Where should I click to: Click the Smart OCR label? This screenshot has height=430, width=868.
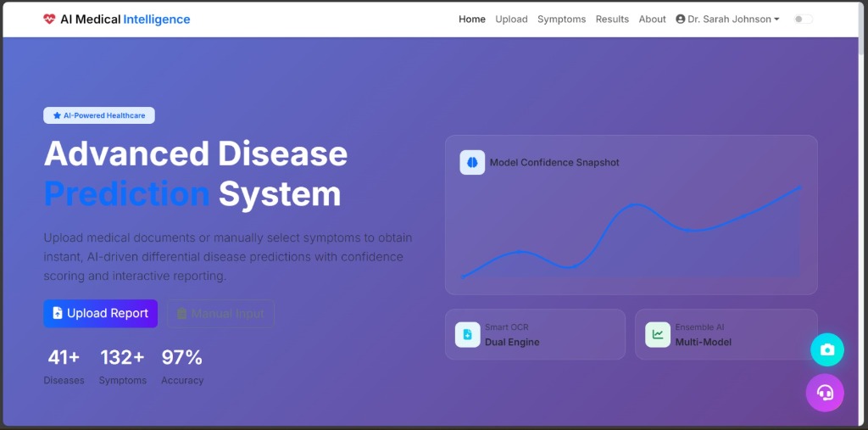[x=507, y=327]
